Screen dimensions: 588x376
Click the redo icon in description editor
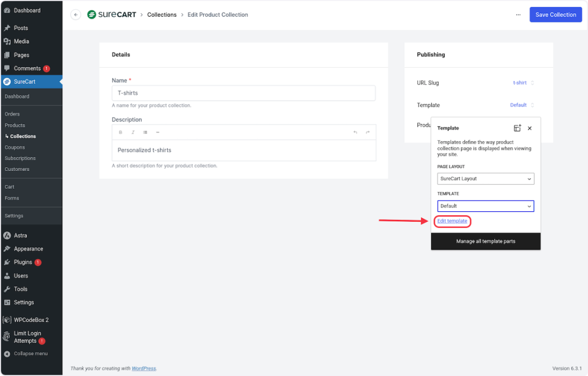pyautogui.click(x=367, y=133)
